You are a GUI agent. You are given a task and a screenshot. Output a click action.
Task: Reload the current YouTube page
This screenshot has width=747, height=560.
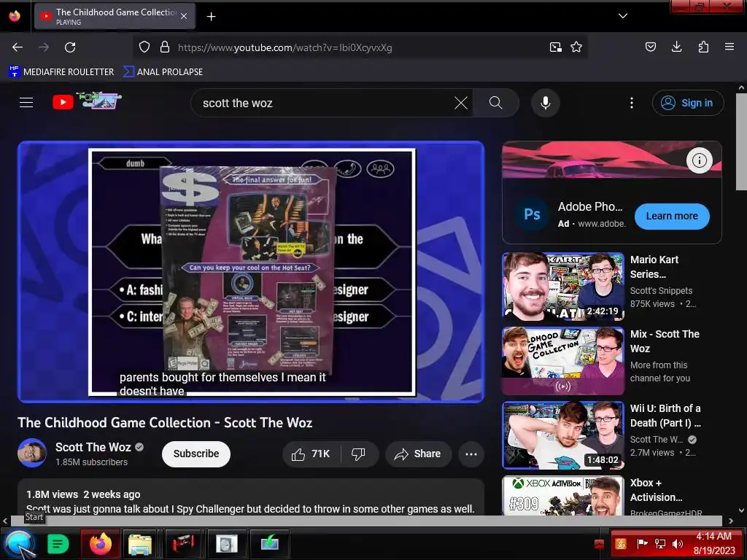pyautogui.click(x=70, y=47)
